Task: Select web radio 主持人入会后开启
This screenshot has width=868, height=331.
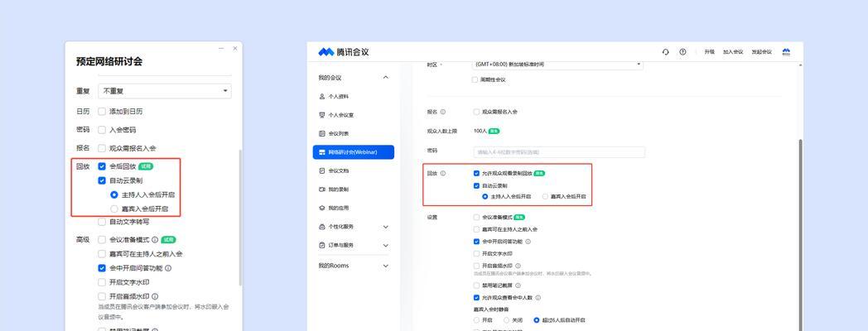Action: click(485, 196)
